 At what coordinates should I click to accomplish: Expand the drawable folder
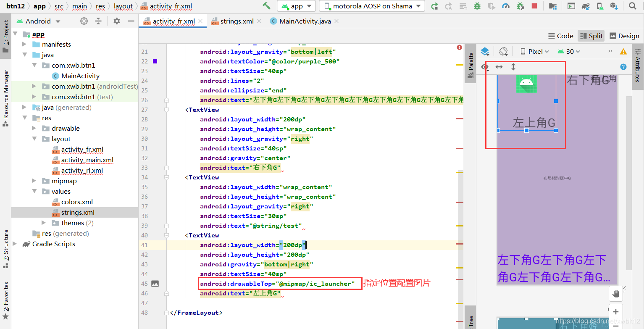pyautogui.click(x=34, y=128)
